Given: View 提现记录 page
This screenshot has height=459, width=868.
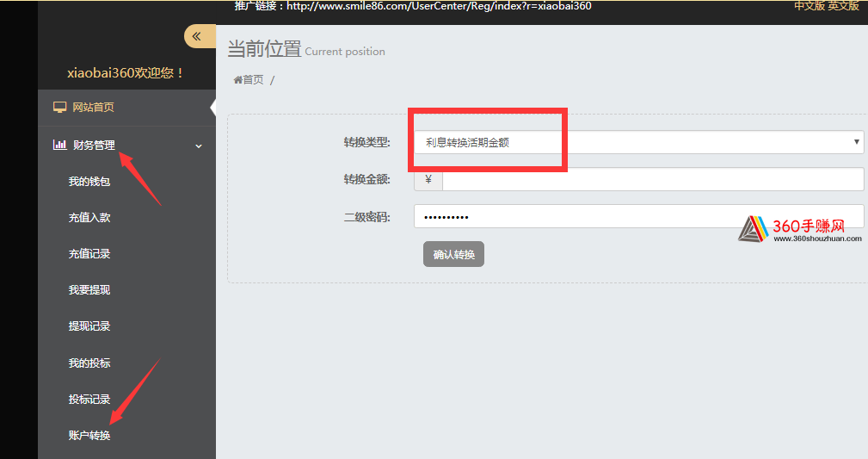Looking at the screenshot, I should pyautogui.click(x=89, y=326).
